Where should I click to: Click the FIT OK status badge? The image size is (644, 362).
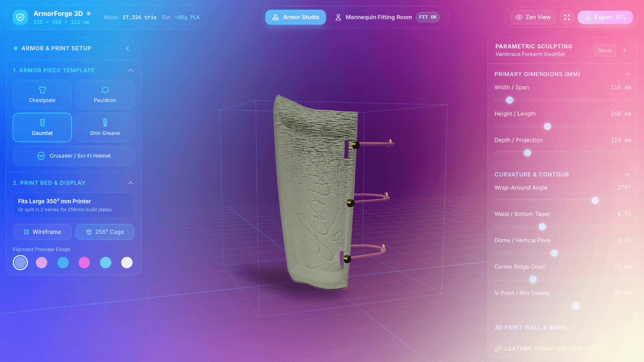pos(428,17)
